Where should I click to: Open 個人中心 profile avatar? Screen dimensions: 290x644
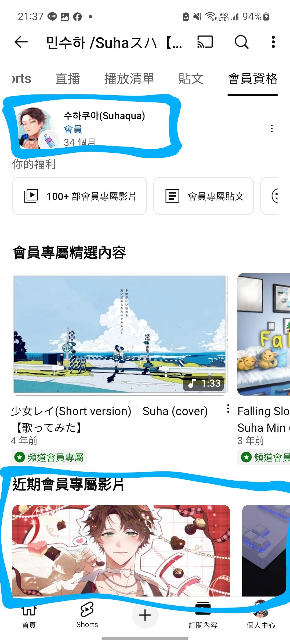261,616
